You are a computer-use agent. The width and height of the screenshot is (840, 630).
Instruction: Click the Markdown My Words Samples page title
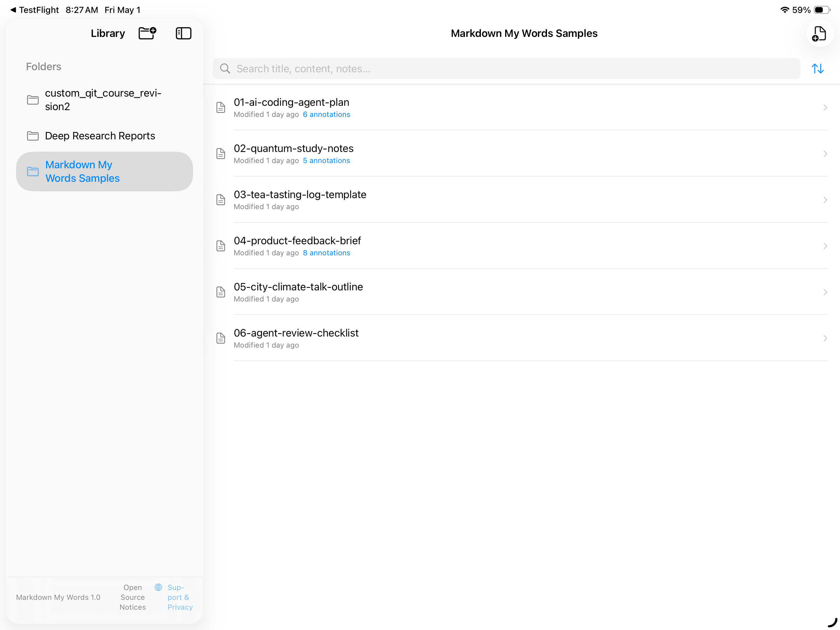click(524, 34)
